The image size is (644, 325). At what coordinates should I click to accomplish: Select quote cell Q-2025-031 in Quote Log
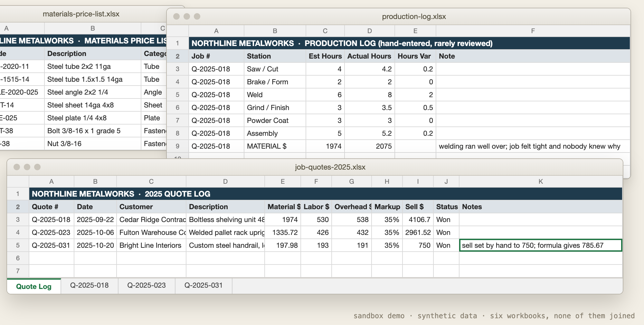52,245
